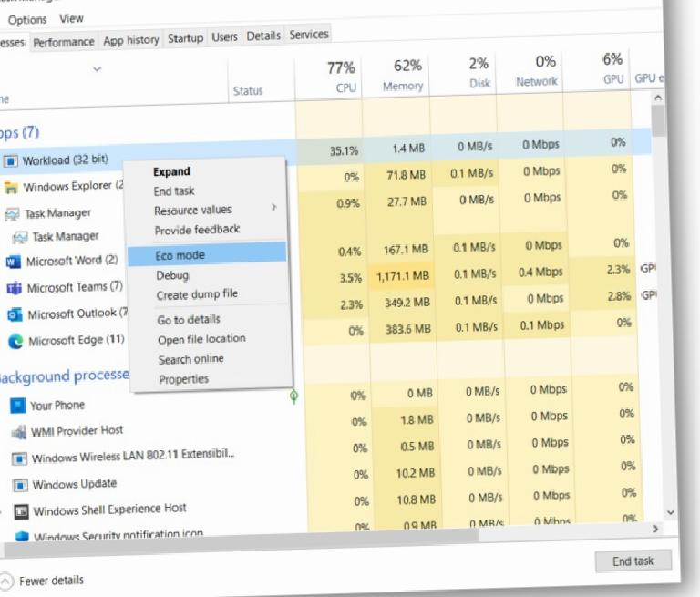Click the horizontal scrollbar right arrow
Image resolution: width=700 pixels, height=597 pixels.
pos(655,530)
